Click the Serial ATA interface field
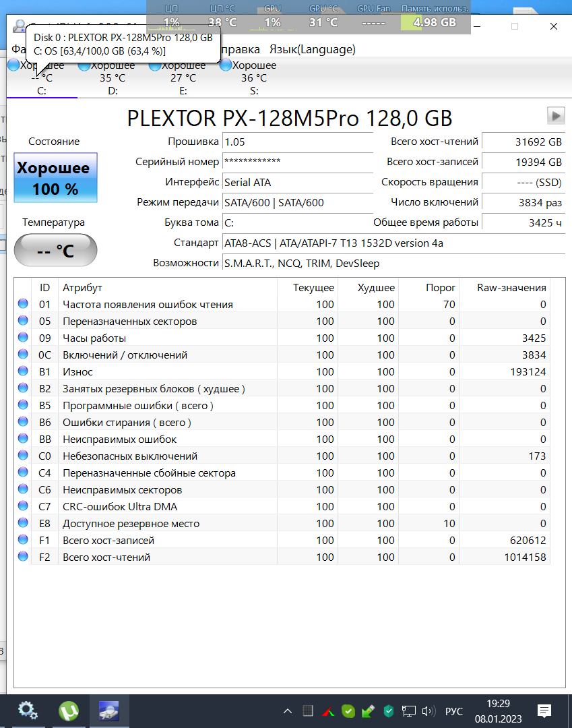Screen dimensions: 572x728 pos(298,182)
